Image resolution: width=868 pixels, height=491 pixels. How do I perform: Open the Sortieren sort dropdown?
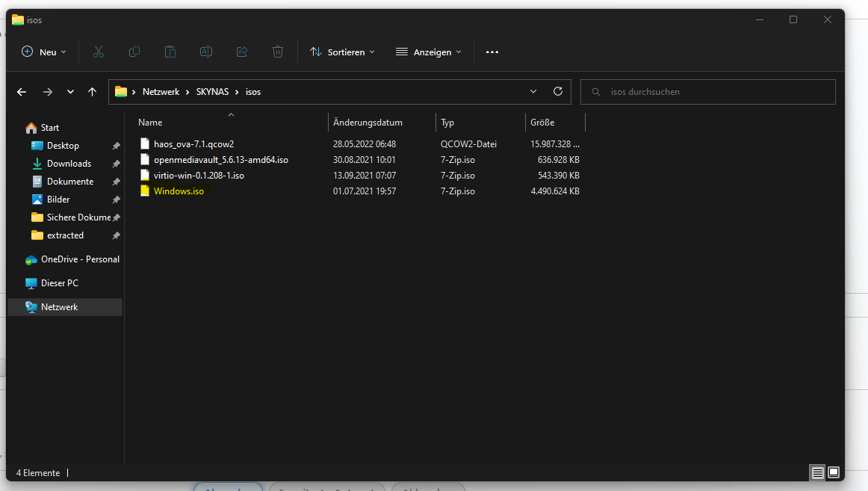coord(343,52)
